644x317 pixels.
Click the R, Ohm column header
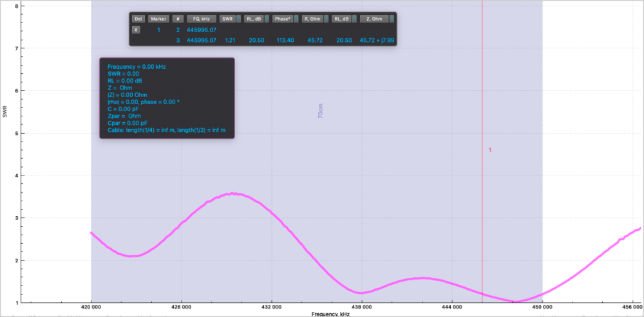tap(312, 19)
